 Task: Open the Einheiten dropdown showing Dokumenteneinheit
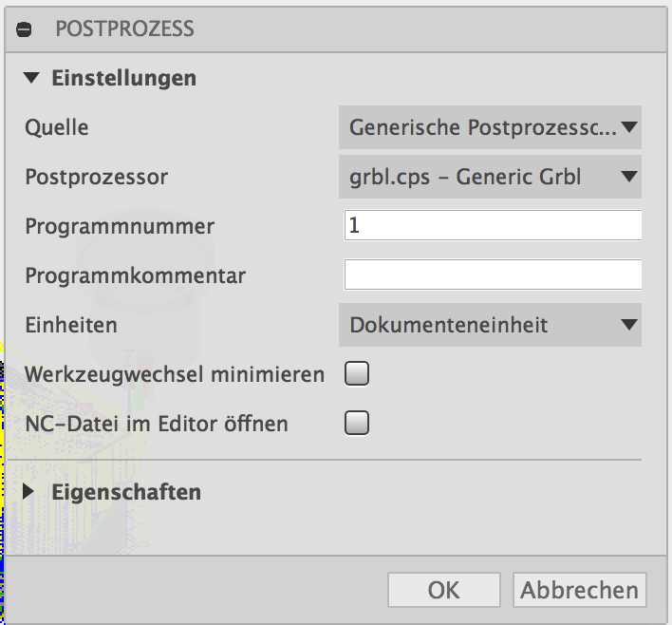pyautogui.click(x=484, y=325)
